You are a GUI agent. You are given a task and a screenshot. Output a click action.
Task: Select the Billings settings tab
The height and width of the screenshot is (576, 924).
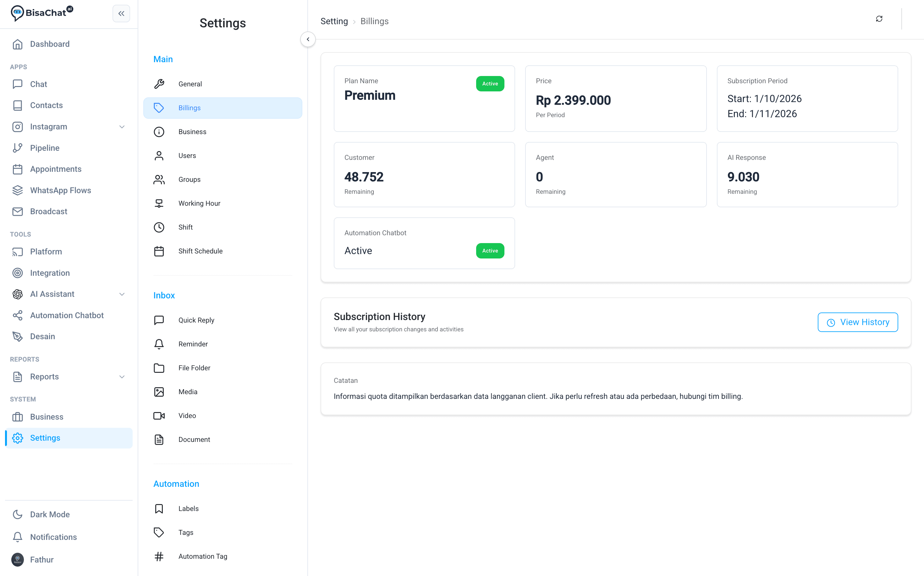223,108
